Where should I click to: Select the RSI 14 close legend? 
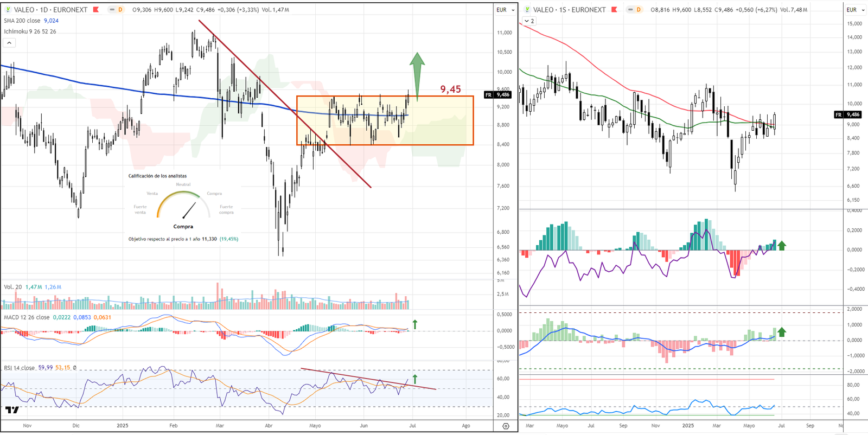coord(19,368)
